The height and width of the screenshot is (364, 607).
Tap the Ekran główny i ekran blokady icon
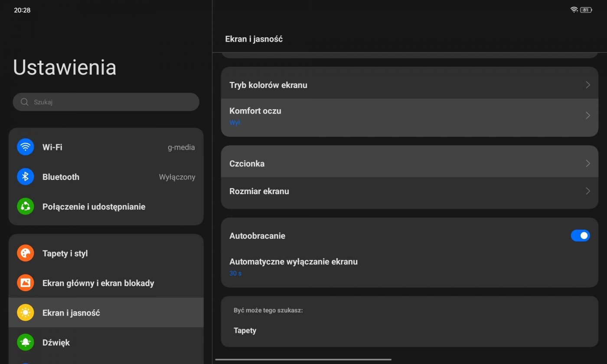25,283
